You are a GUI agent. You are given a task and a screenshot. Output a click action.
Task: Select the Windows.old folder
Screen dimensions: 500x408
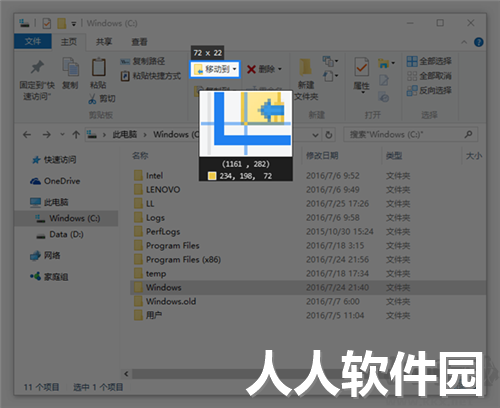(171, 302)
